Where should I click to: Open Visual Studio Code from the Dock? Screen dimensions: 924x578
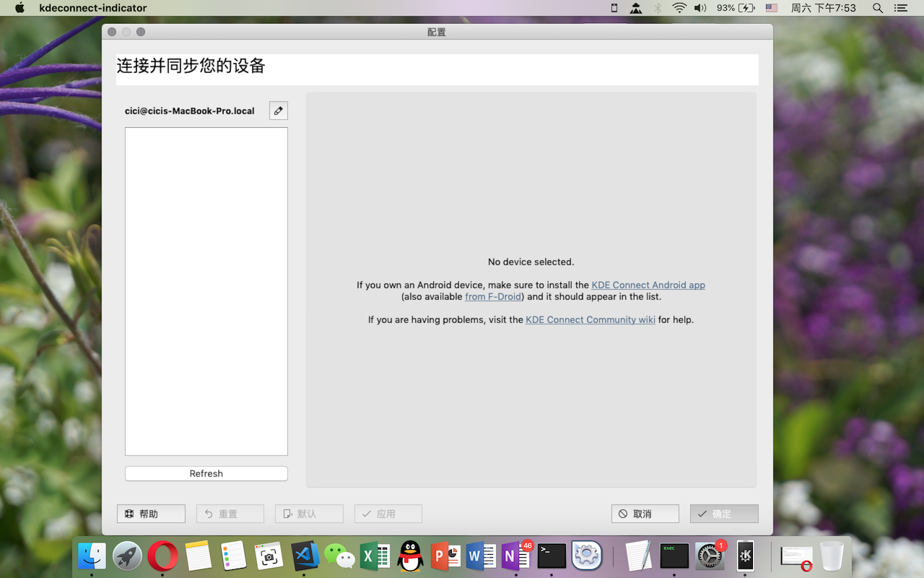tap(305, 556)
